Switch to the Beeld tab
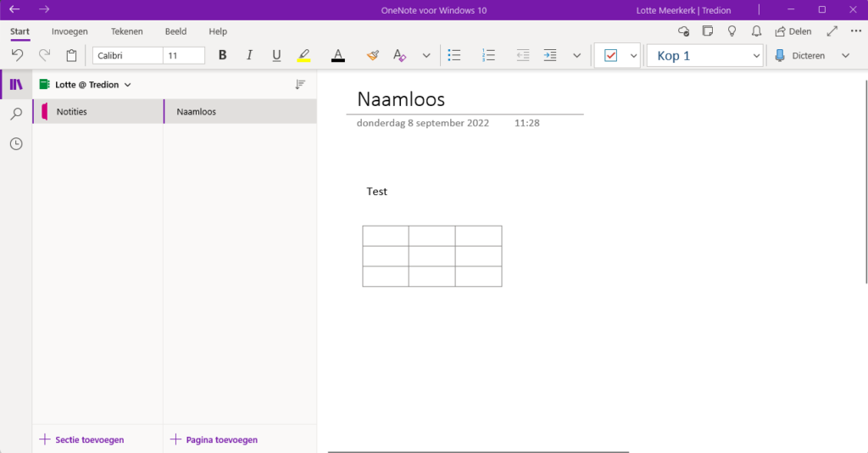Screen dimensions: 868x453 [x=175, y=31]
